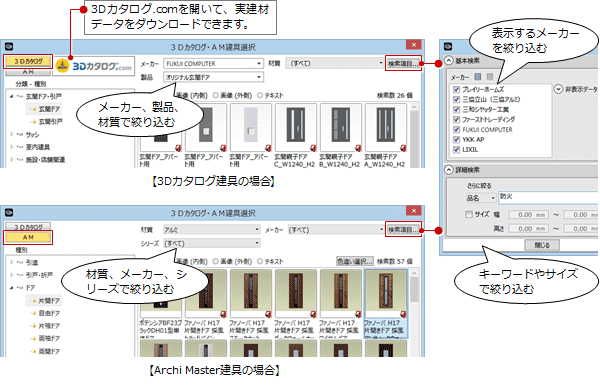Open the 製品 dropdown showing オリジナル玄関ドア
Screen dimensions: 600x385
[213, 77]
